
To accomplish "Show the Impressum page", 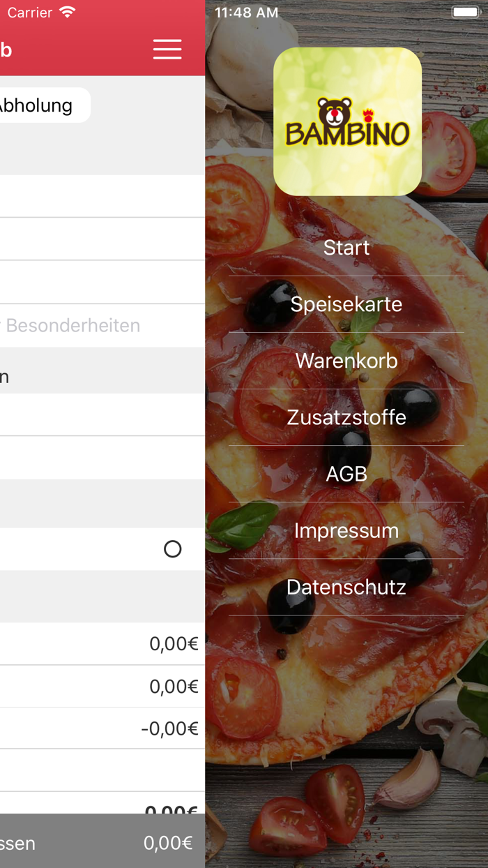I will [x=346, y=530].
